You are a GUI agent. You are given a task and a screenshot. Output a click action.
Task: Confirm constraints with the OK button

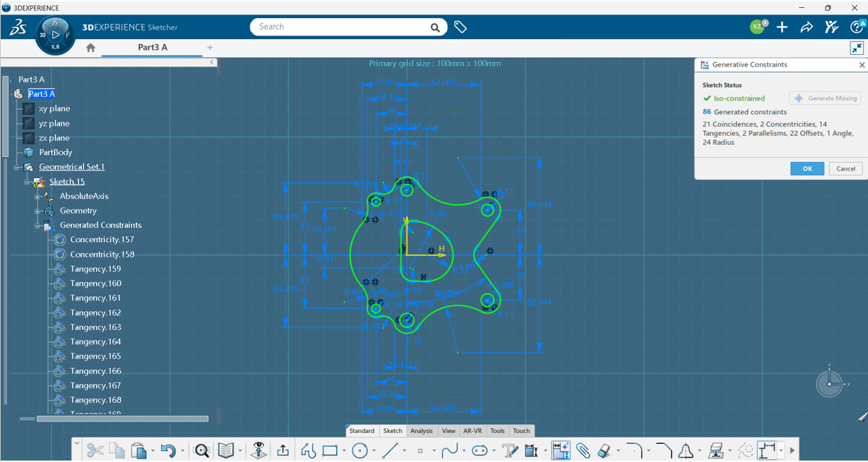807,168
